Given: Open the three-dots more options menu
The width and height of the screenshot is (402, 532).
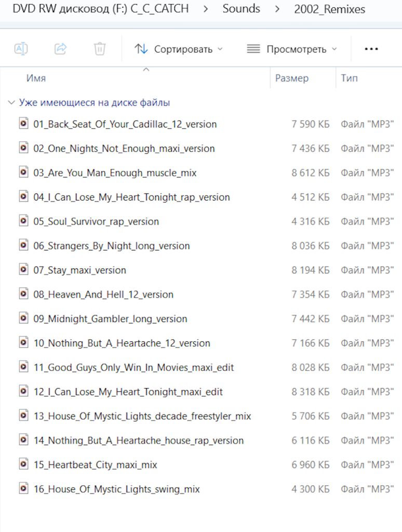Looking at the screenshot, I should click(x=371, y=49).
